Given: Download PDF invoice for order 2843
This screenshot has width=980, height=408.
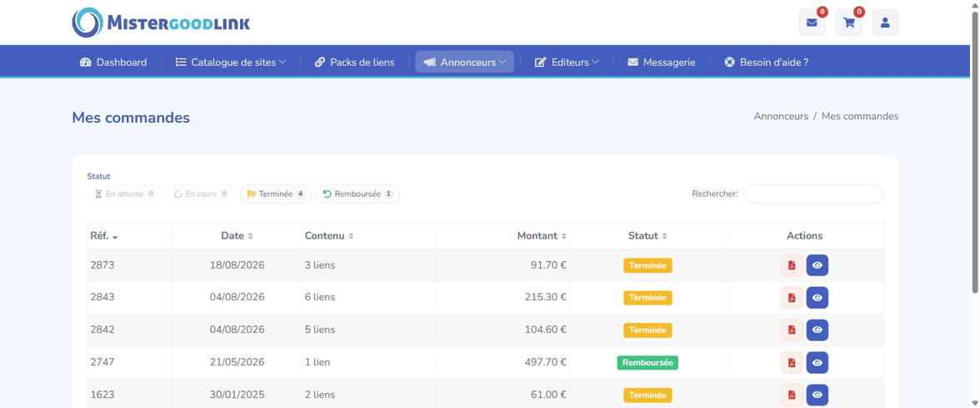Looking at the screenshot, I should pos(792,298).
